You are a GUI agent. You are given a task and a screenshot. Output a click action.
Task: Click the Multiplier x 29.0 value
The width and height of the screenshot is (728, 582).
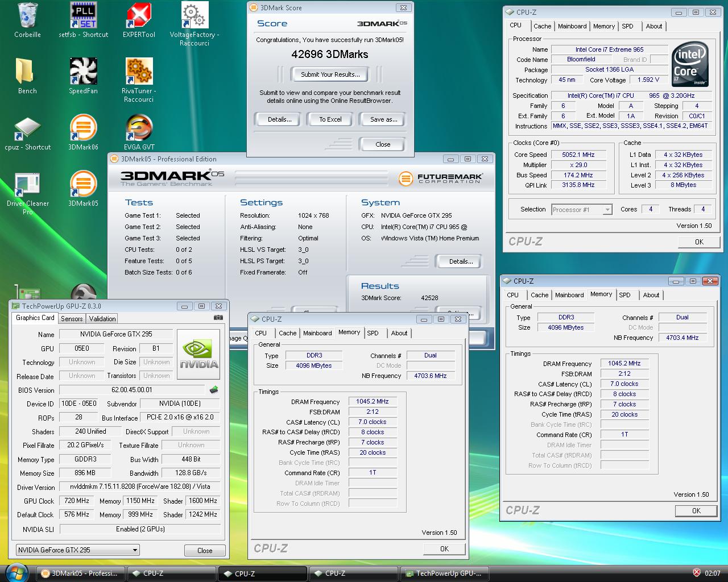[578, 165]
